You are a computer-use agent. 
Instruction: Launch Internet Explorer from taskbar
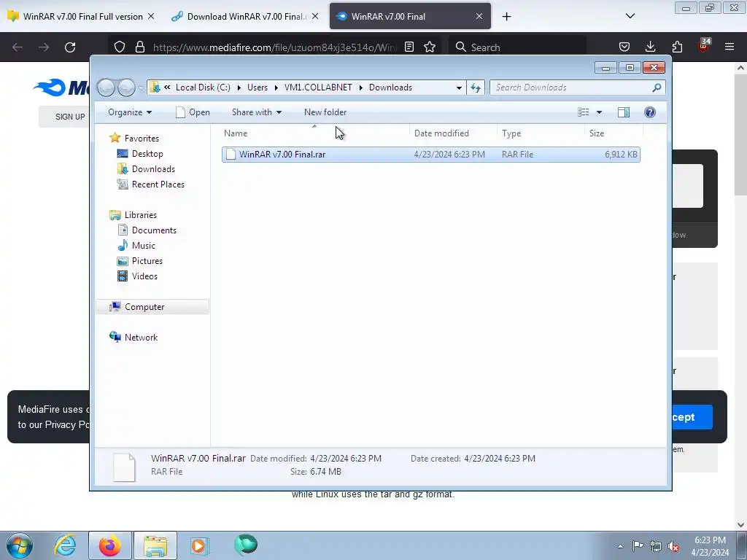pos(65,545)
